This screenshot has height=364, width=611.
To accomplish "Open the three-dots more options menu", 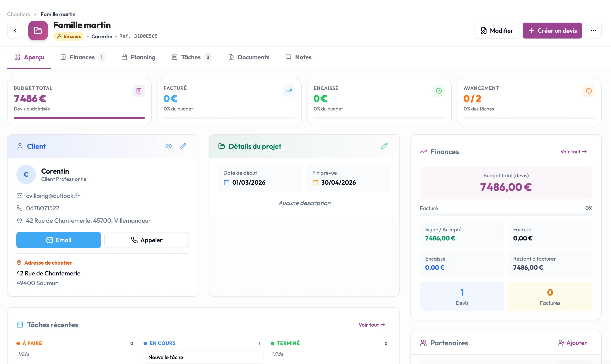I will pos(593,30).
